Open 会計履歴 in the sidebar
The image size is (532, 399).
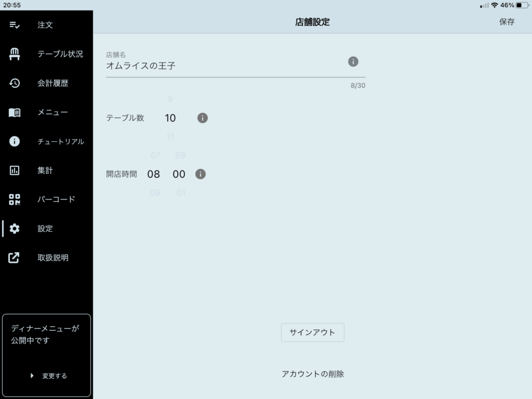[x=53, y=83]
